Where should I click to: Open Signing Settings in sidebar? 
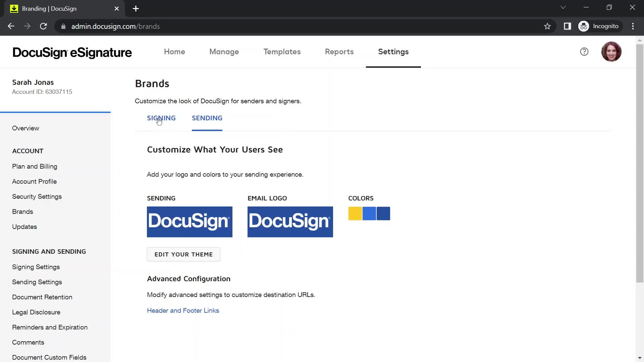point(36,267)
